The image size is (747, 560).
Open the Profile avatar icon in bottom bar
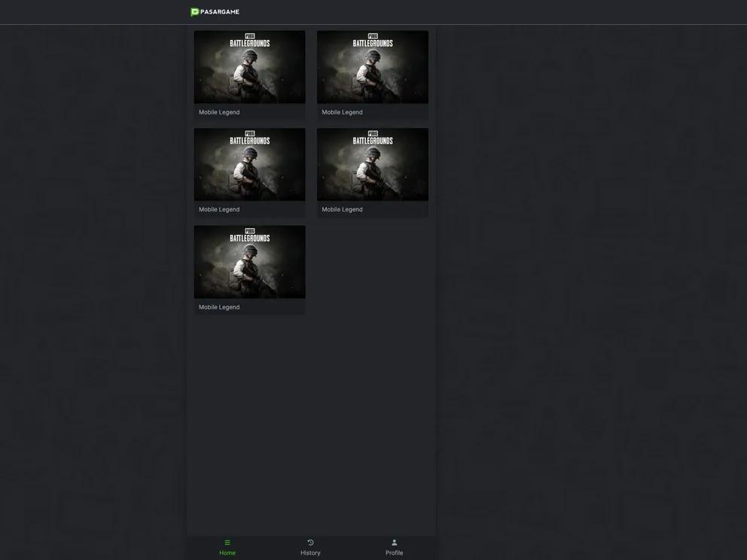392,540
